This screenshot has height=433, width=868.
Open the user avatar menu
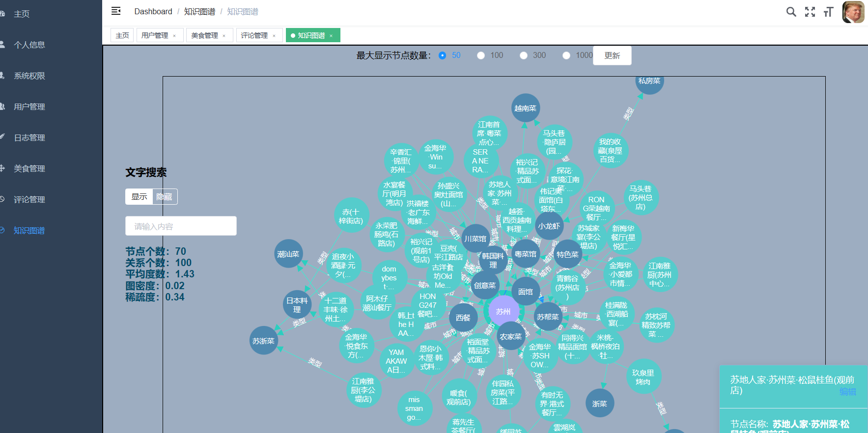[x=853, y=12]
